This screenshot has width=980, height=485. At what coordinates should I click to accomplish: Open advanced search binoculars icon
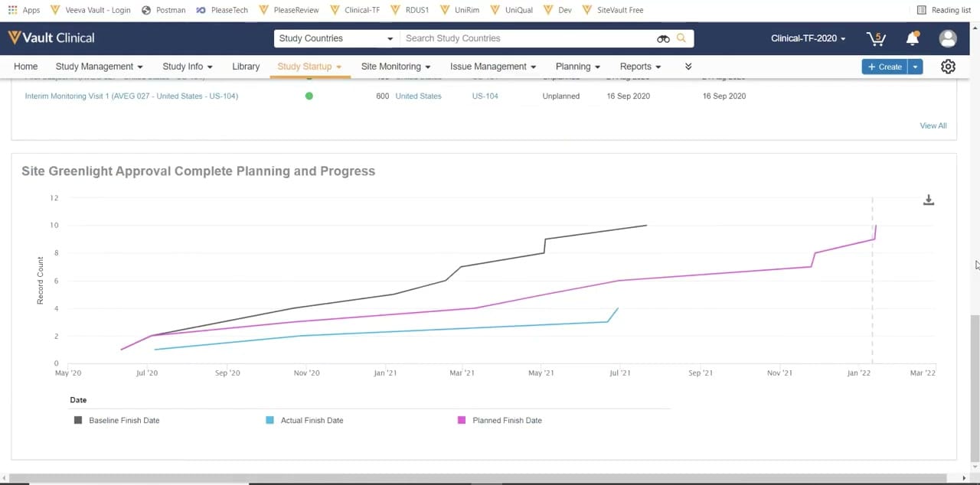point(663,38)
